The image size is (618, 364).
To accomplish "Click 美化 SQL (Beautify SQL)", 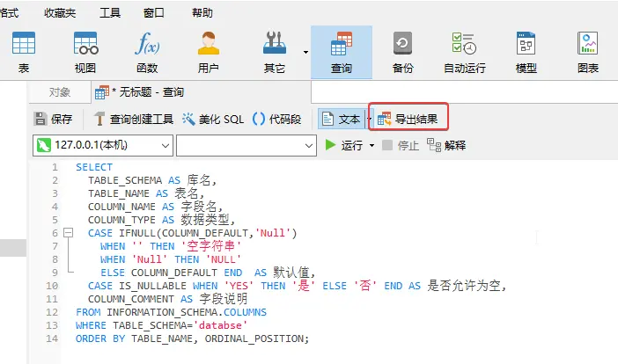I will pos(213,119).
